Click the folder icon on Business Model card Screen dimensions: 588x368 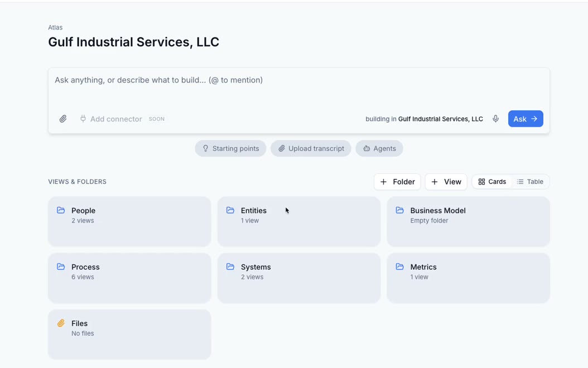[x=400, y=210]
